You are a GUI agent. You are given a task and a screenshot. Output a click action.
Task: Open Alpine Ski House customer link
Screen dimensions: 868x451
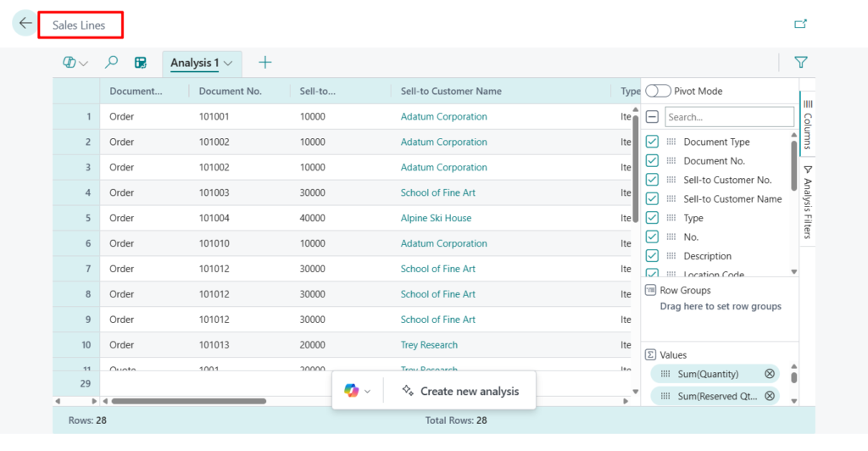pos(436,218)
